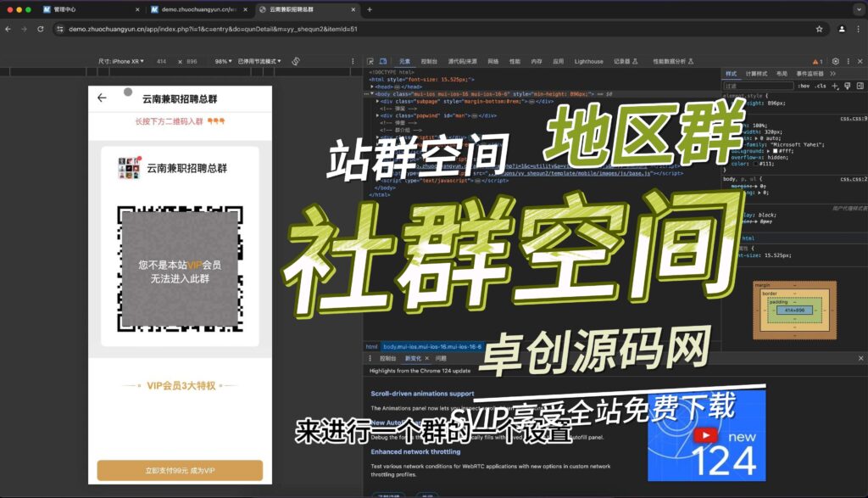Go forward in browser history
Viewport: 868px width, 498px height.
pyautogui.click(x=24, y=29)
